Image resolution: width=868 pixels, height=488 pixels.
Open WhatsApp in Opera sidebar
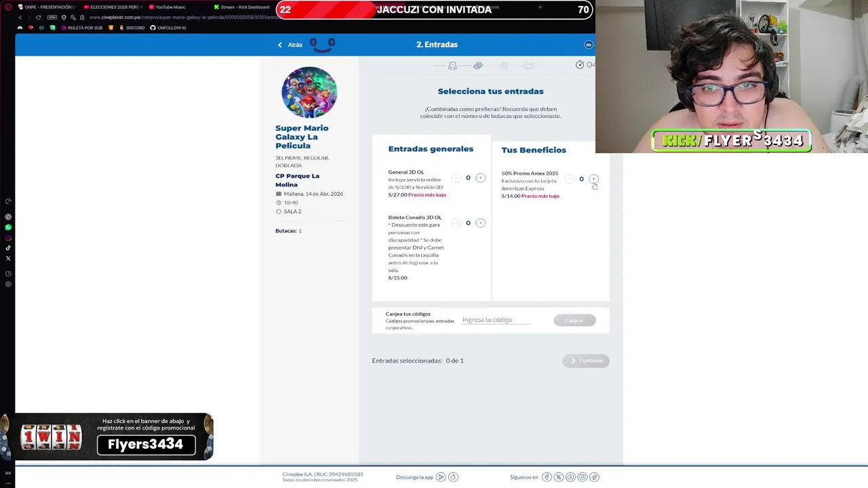tap(8, 227)
